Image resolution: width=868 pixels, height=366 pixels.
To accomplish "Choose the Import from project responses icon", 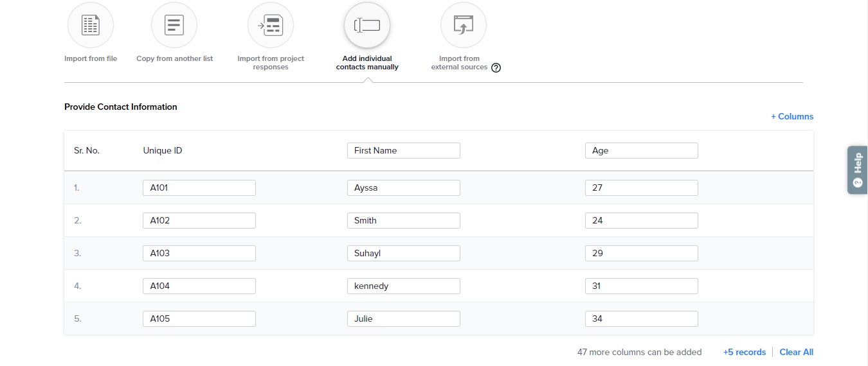I will click(x=271, y=26).
